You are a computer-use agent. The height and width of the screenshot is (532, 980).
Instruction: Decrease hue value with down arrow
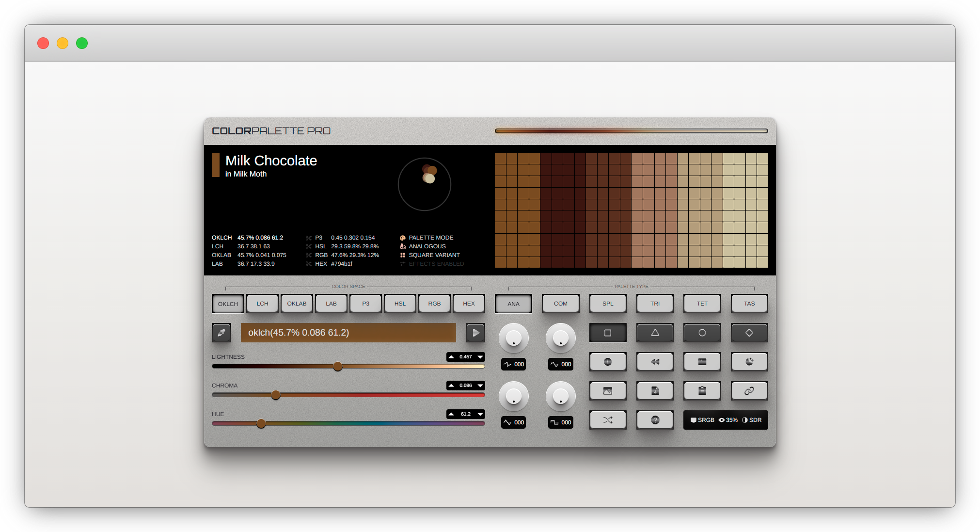point(480,414)
